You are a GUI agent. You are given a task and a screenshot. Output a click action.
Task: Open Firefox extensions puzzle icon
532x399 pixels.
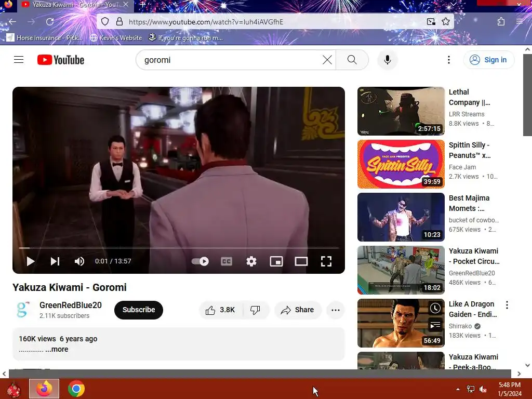click(501, 22)
